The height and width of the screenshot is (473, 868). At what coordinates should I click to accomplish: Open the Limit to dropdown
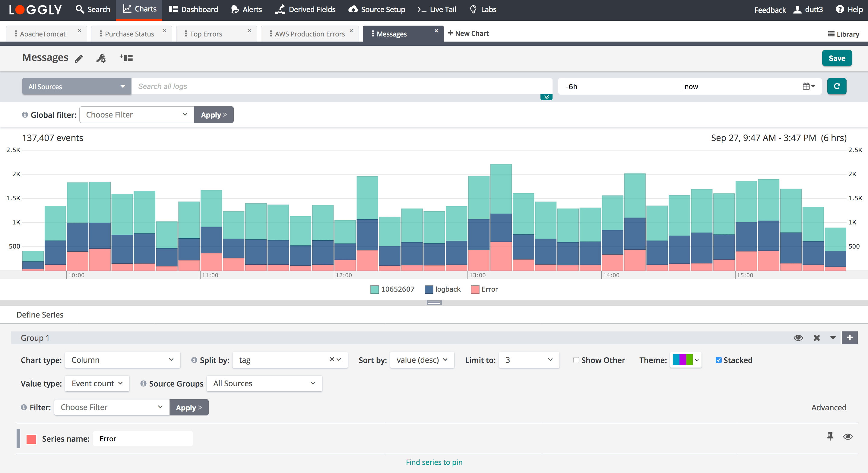point(529,360)
